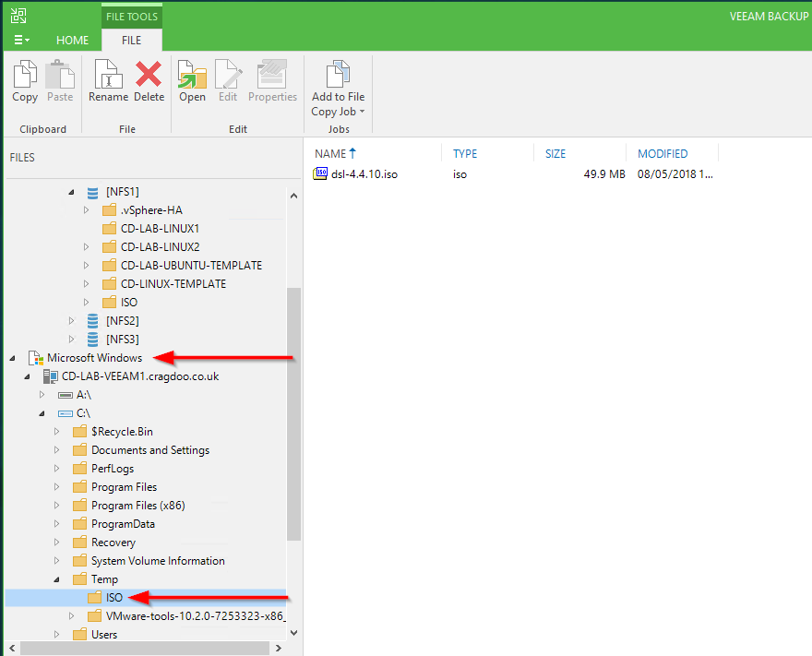Click the horizontal scroll left arrow
This screenshot has height=656, width=812.
click(x=12, y=649)
